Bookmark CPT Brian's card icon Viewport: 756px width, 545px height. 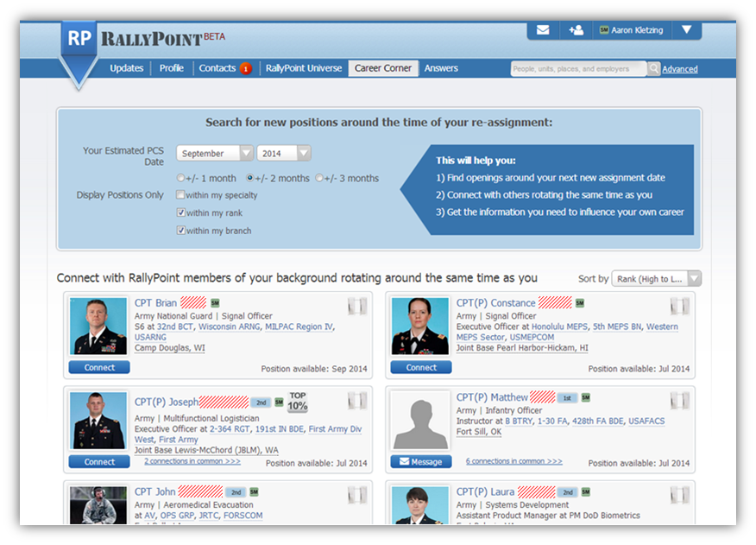click(x=357, y=306)
